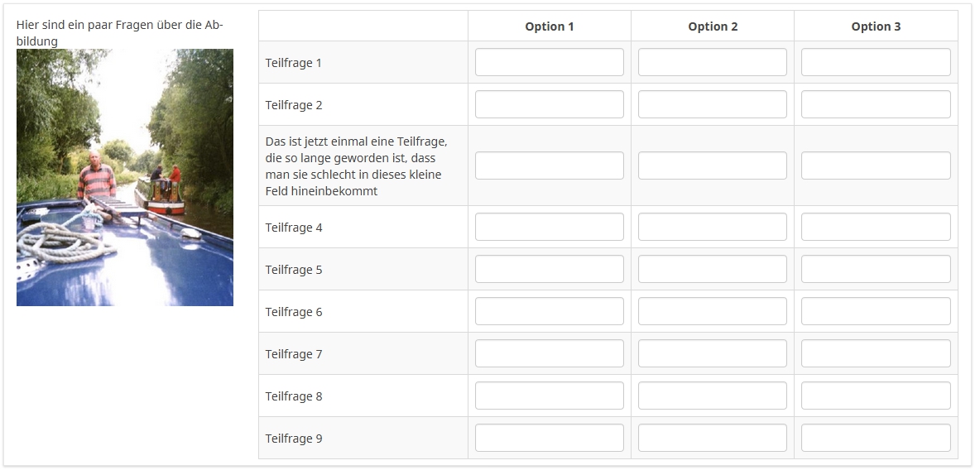The image size is (980, 470).
Task: Click the Option 2 column header
Action: pos(712,26)
